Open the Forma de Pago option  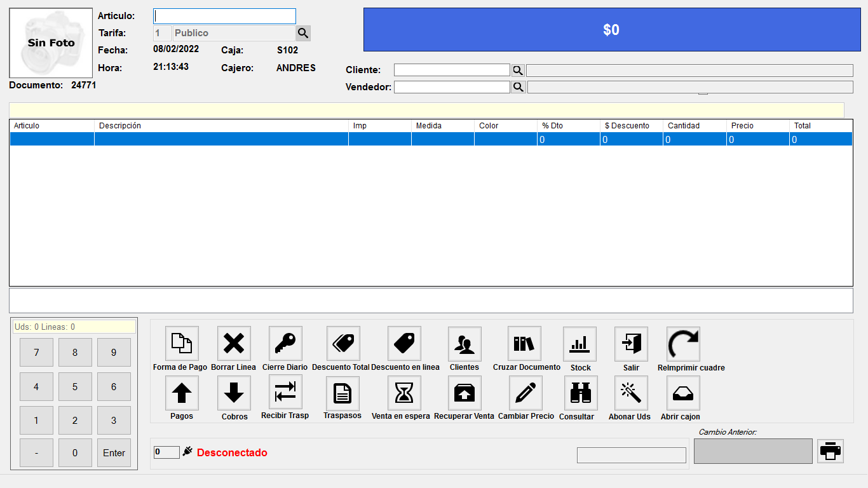[182, 343]
